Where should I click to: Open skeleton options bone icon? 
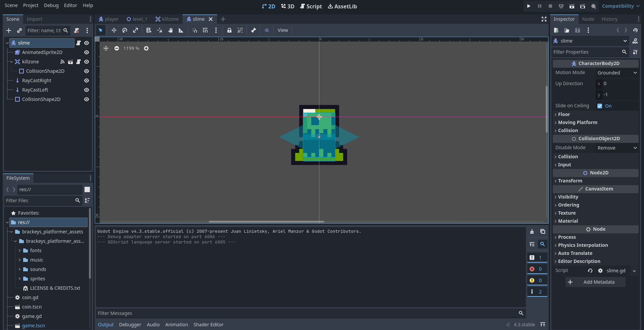pos(254,30)
